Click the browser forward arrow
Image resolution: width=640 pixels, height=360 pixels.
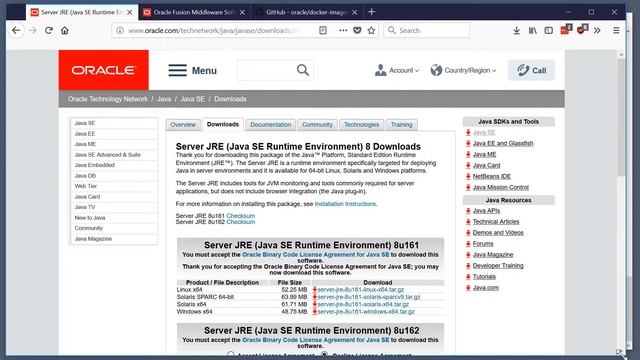pos(33,30)
